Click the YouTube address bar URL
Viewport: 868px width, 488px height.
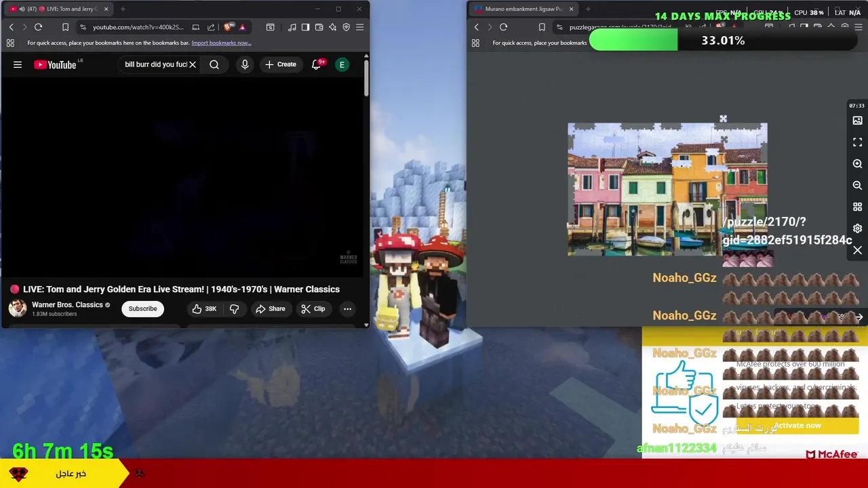138,27
